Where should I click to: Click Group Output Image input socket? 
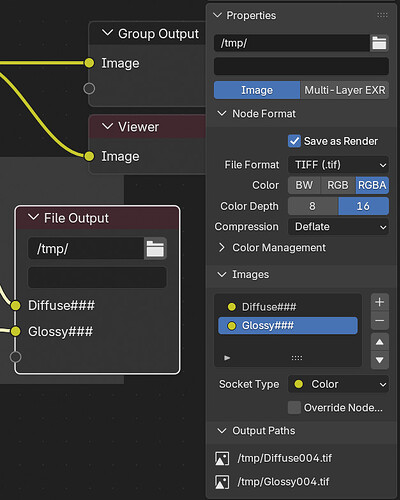click(x=89, y=63)
